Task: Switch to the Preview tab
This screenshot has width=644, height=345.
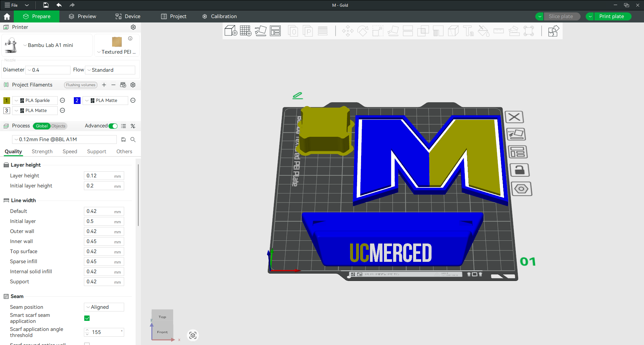Action: (83, 16)
